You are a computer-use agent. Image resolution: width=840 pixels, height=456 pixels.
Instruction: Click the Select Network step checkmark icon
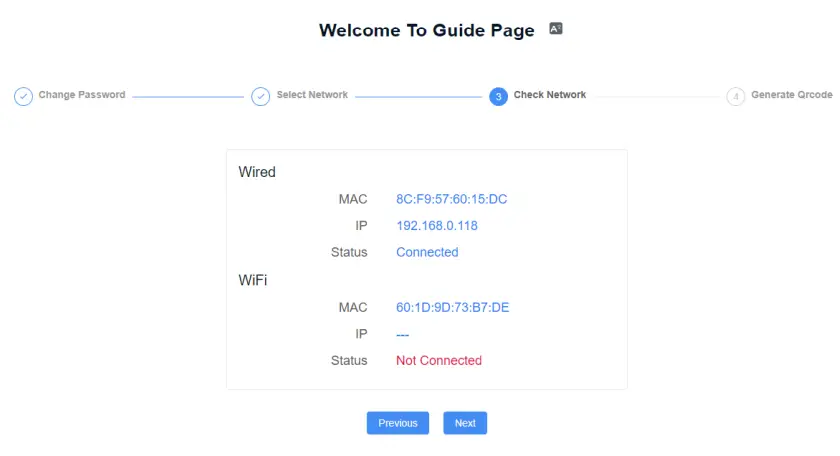pyautogui.click(x=260, y=96)
